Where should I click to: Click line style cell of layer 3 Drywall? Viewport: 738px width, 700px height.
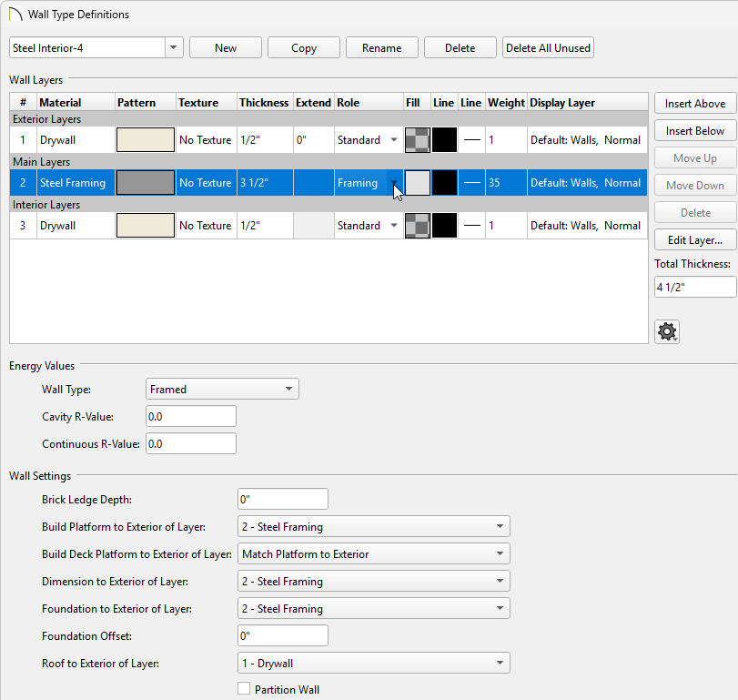pos(472,226)
